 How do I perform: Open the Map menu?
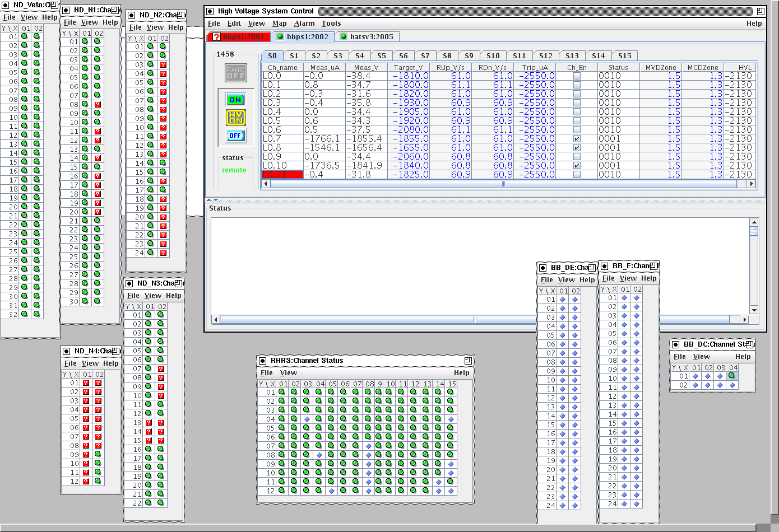(279, 24)
